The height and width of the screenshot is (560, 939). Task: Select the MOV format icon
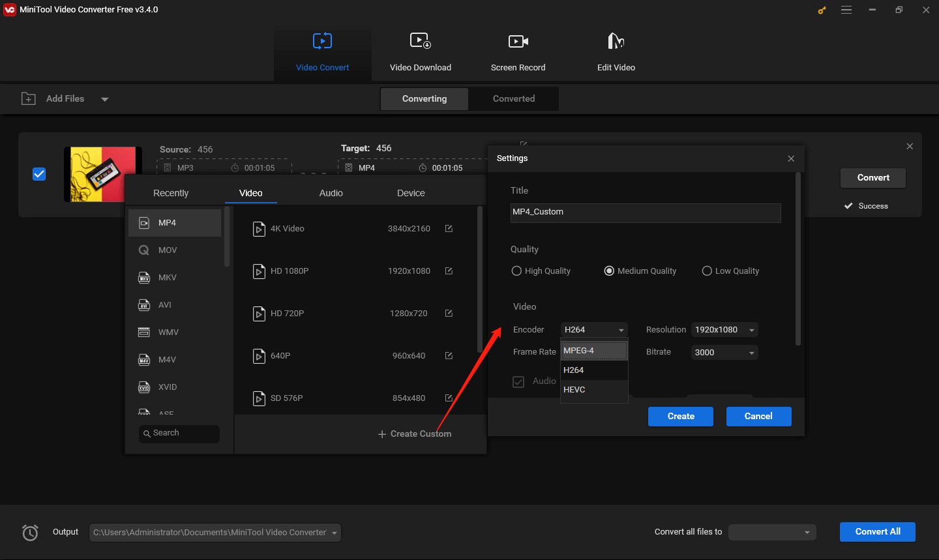click(144, 250)
